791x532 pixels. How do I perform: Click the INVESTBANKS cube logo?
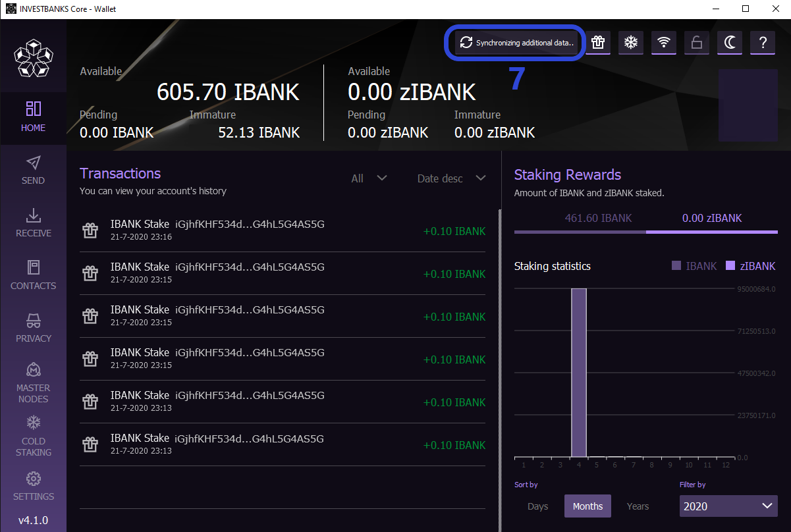click(34, 57)
